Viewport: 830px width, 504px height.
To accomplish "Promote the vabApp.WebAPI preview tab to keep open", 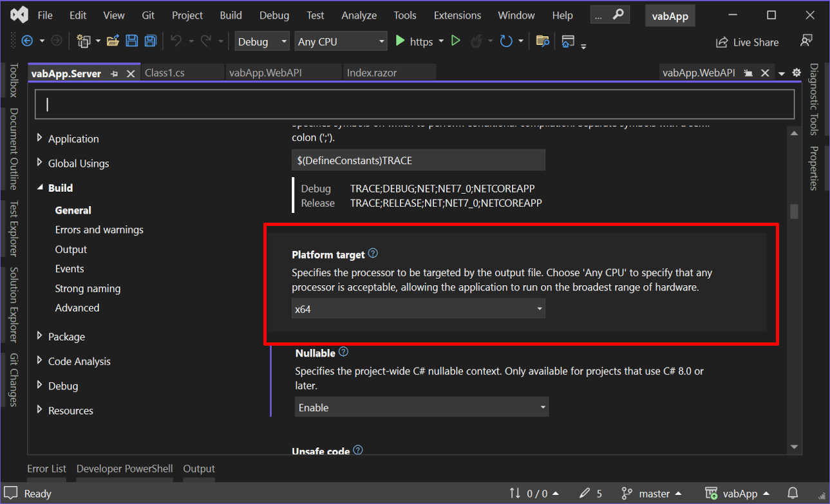I will tap(748, 73).
